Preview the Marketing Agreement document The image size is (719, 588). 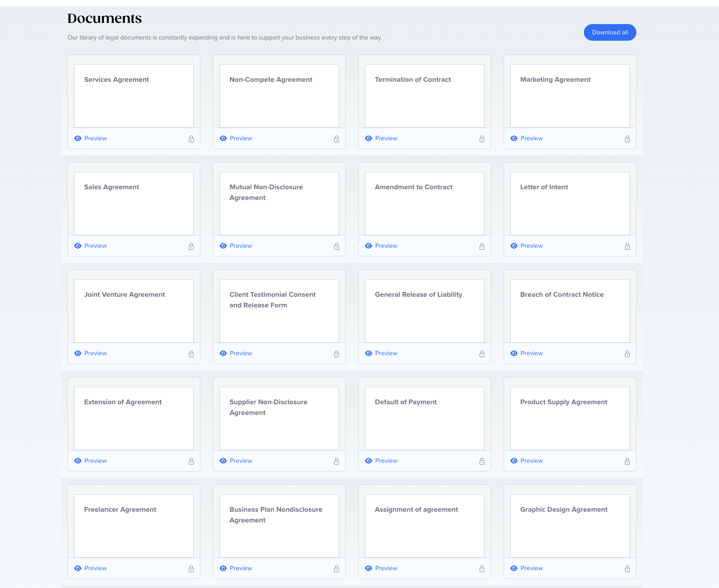tap(527, 138)
